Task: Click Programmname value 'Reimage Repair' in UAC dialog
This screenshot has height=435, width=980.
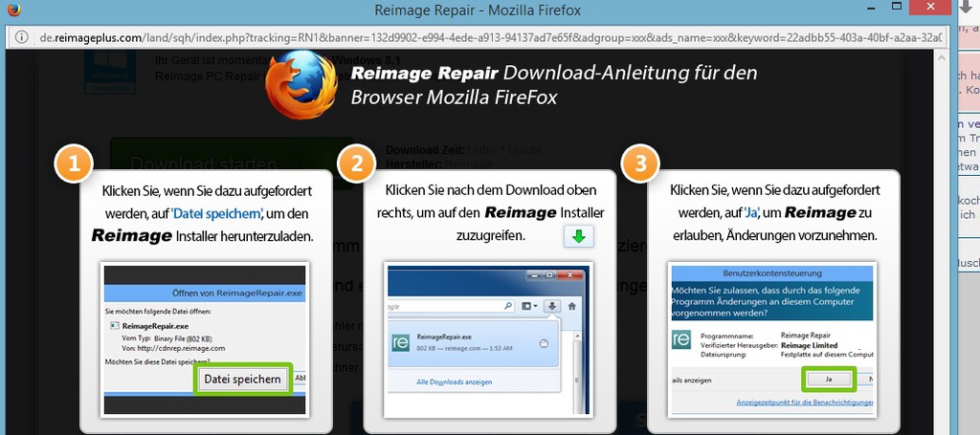Action: click(806, 336)
